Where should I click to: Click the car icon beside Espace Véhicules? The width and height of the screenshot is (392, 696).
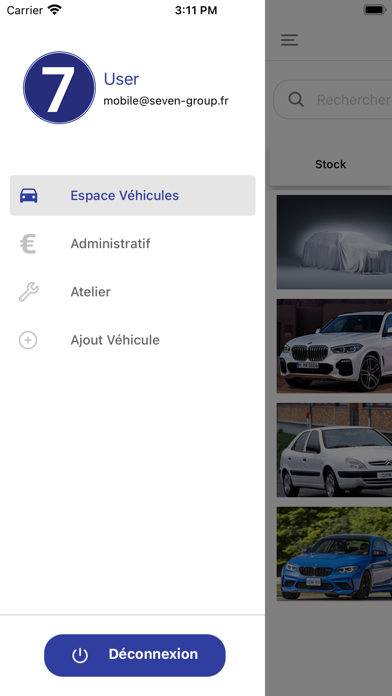[x=28, y=196]
